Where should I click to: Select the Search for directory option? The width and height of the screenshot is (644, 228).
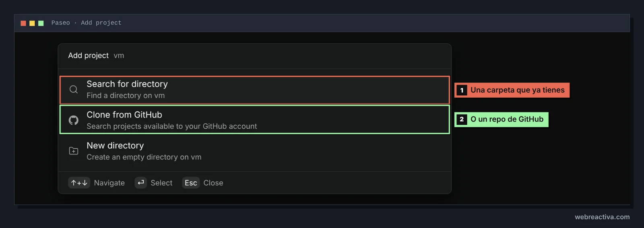pyautogui.click(x=254, y=90)
